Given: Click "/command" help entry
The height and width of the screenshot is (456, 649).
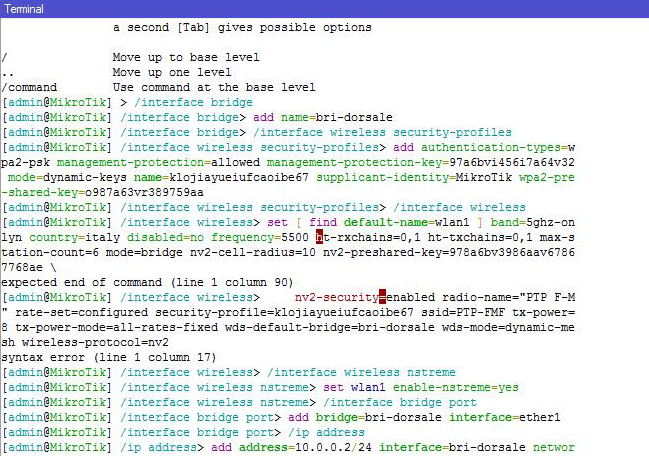Looking at the screenshot, I should coord(29,87).
